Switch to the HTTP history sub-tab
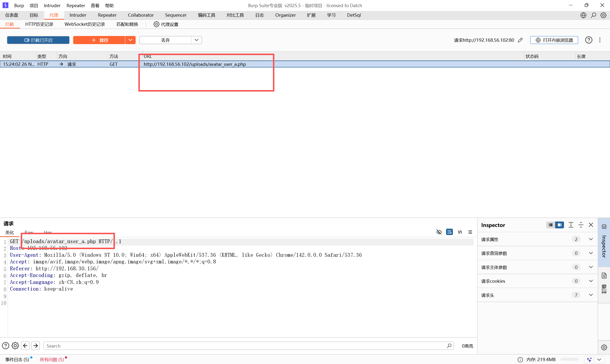 pos(39,24)
